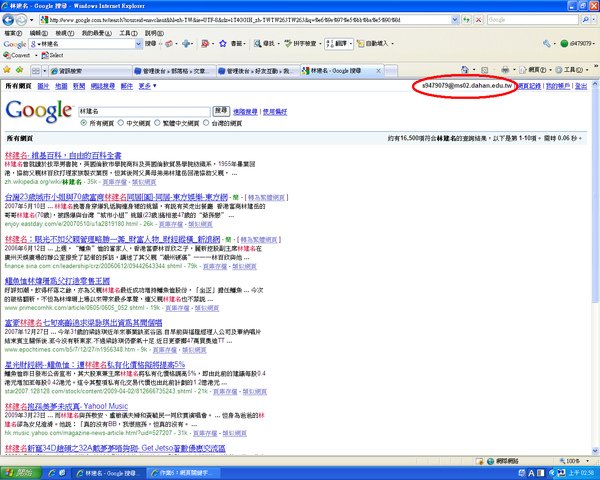This screenshot has height=480, width=600.
Task: Open the Print icon dropdown arrow
Action: 514,70
